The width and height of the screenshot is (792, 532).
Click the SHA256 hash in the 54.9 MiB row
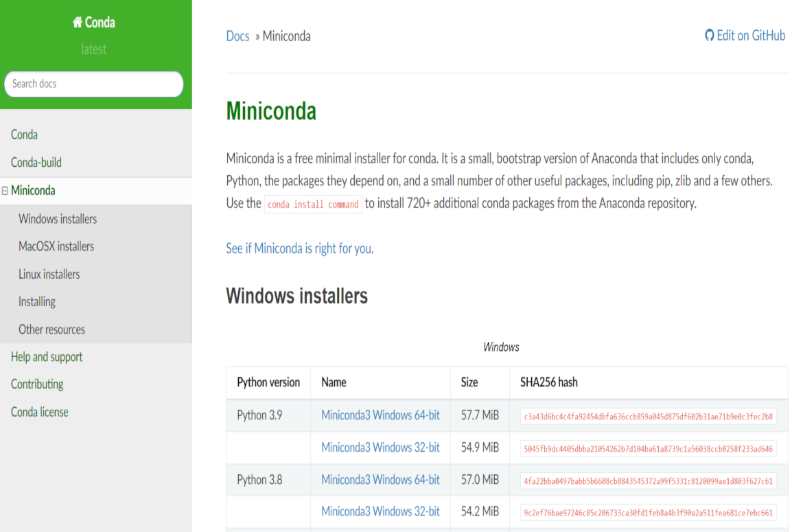648,449
